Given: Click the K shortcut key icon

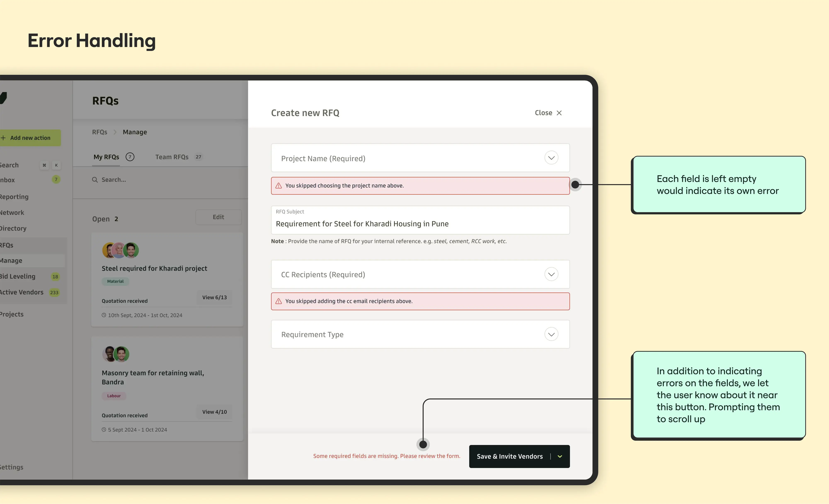Looking at the screenshot, I should click(56, 165).
